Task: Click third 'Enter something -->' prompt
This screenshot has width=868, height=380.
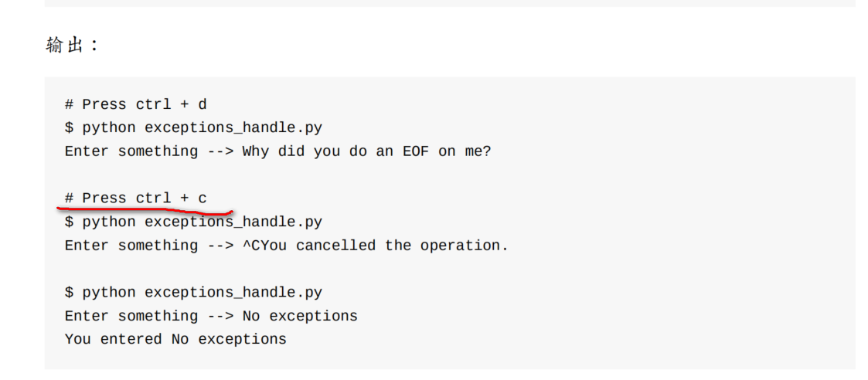Action: [x=149, y=316]
